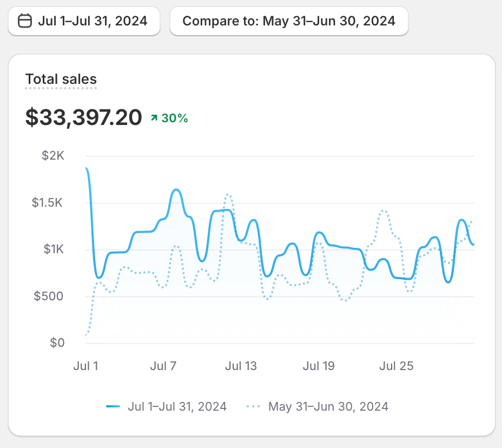The width and height of the screenshot is (502, 448).
Task: Select the Jul 7 x-axis date label
Action: [x=163, y=366]
